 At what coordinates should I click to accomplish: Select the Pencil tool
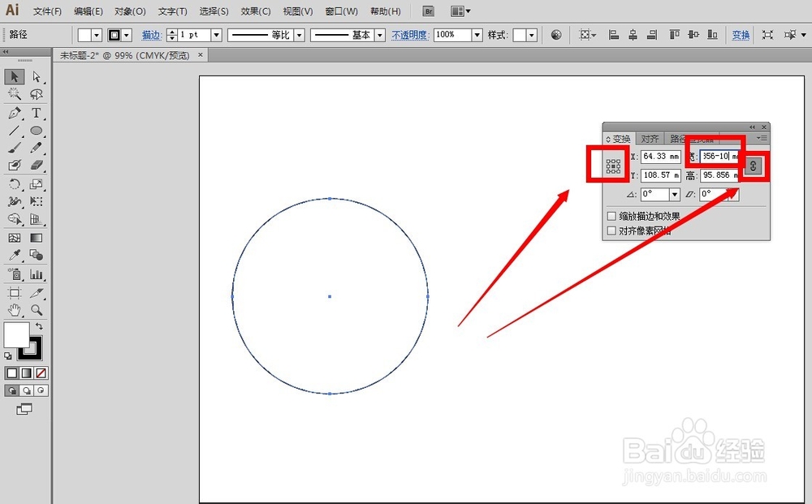click(37, 148)
